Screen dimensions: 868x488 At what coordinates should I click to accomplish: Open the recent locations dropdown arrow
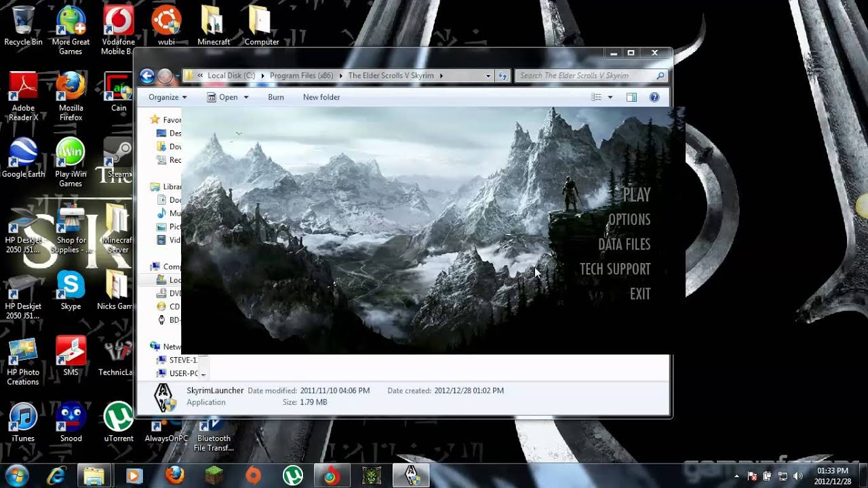click(178, 76)
